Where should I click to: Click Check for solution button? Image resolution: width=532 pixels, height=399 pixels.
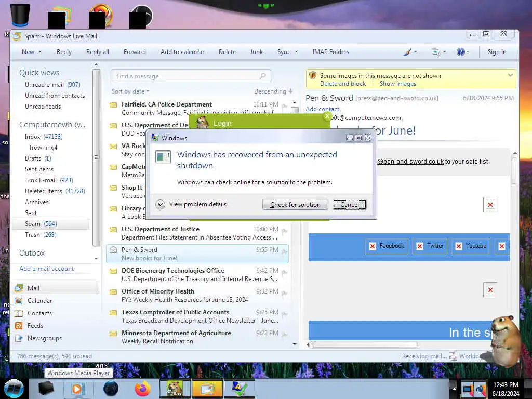(x=295, y=205)
